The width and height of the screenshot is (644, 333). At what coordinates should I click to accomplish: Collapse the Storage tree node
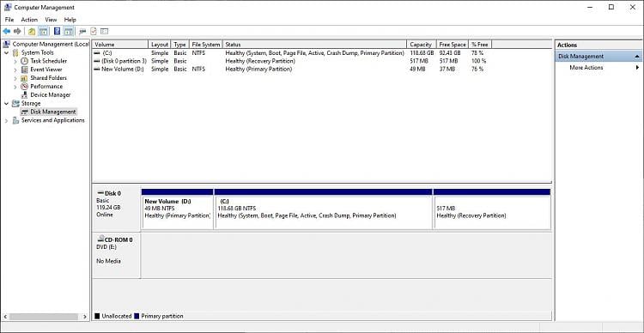pyautogui.click(x=6, y=104)
